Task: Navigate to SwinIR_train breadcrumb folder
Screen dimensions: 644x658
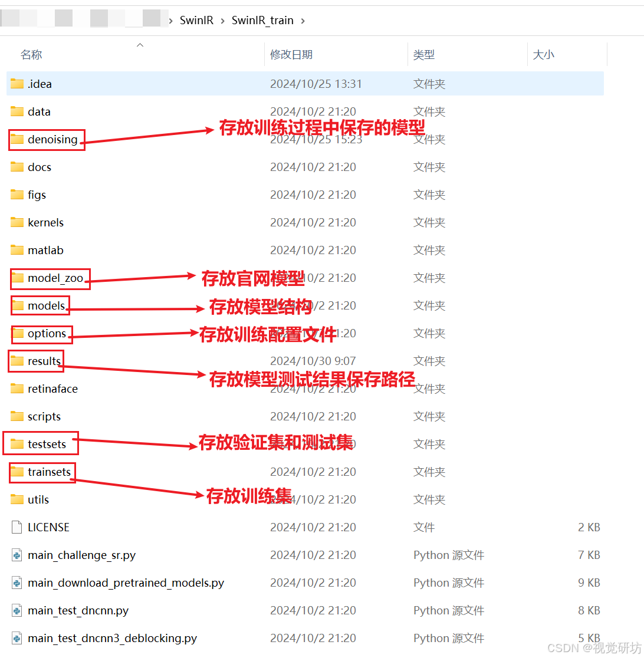Action: pos(262,20)
